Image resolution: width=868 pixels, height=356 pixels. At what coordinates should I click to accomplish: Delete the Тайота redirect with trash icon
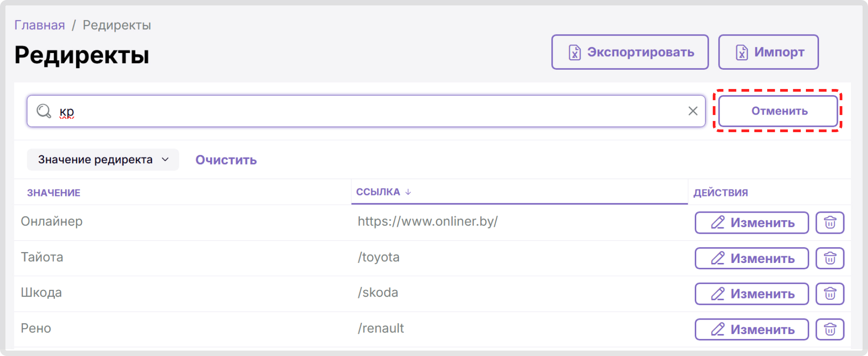point(830,258)
